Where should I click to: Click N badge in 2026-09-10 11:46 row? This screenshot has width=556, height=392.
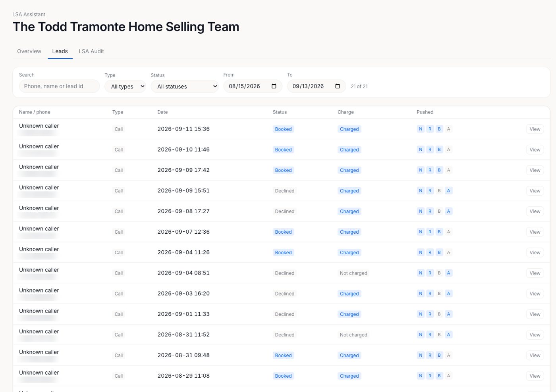pos(421,150)
